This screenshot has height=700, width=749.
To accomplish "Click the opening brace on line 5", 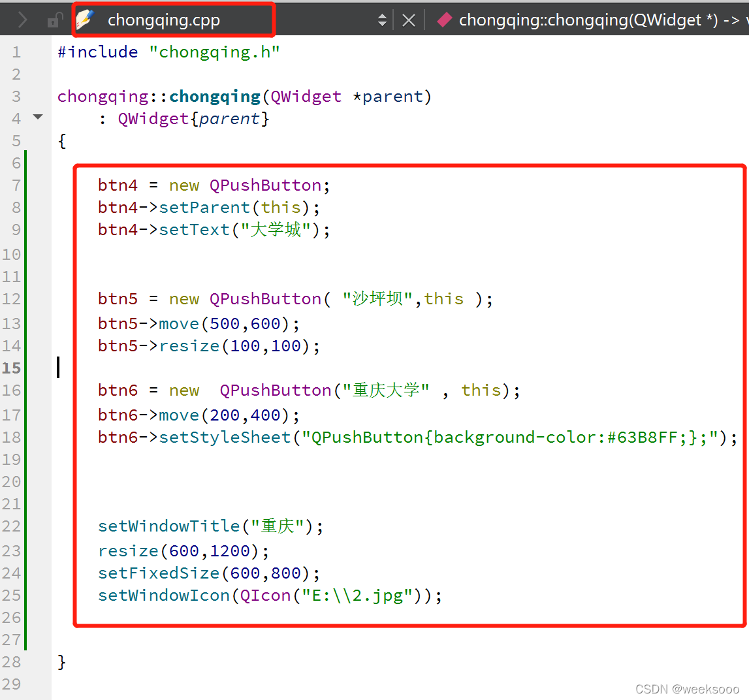I will [x=61, y=141].
